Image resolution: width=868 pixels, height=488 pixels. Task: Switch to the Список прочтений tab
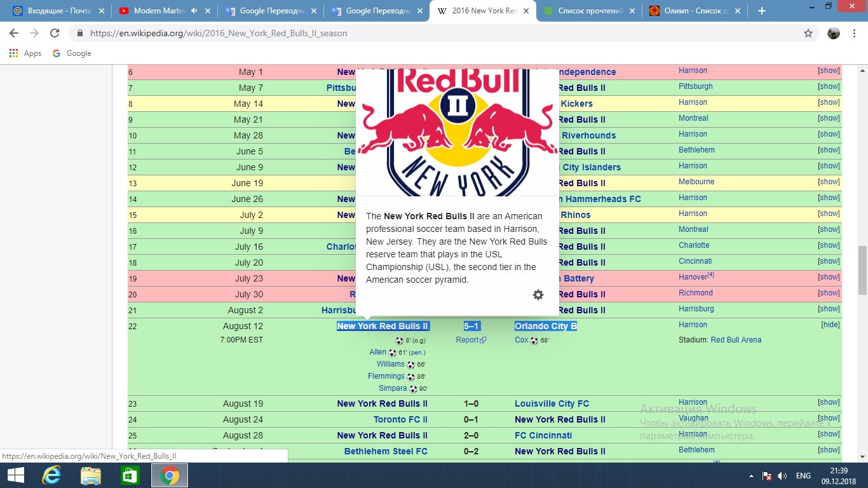pyautogui.click(x=588, y=11)
